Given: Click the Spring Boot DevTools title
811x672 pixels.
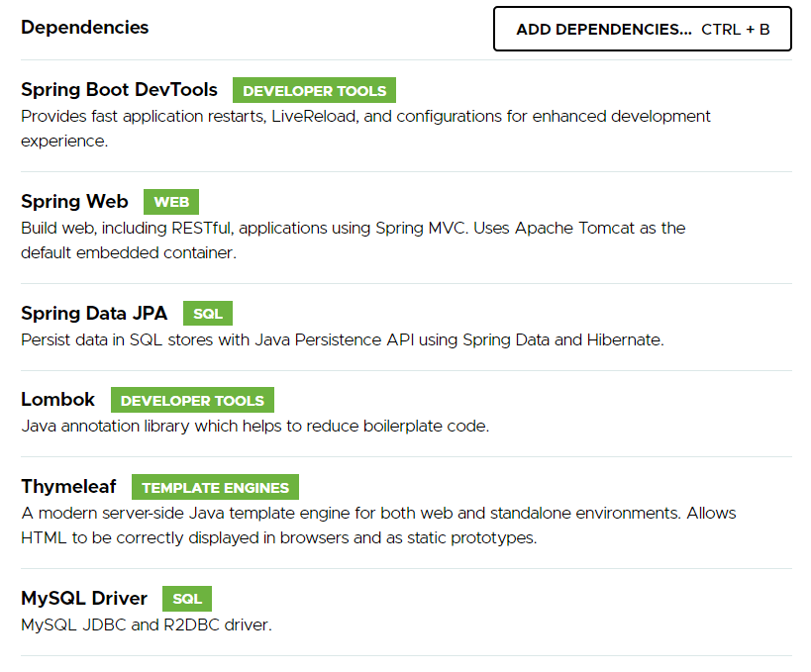Looking at the screenshot, I should pos(119,90).
